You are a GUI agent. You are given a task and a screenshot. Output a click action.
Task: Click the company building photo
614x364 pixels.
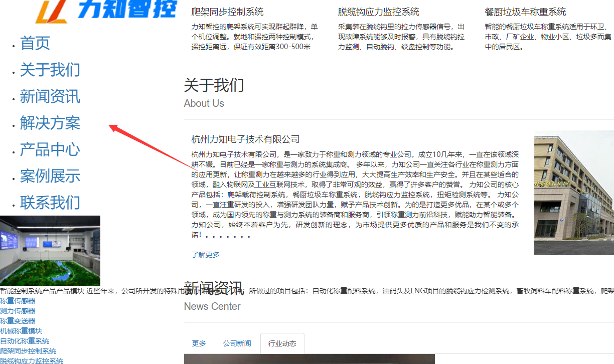pos(573,194)
